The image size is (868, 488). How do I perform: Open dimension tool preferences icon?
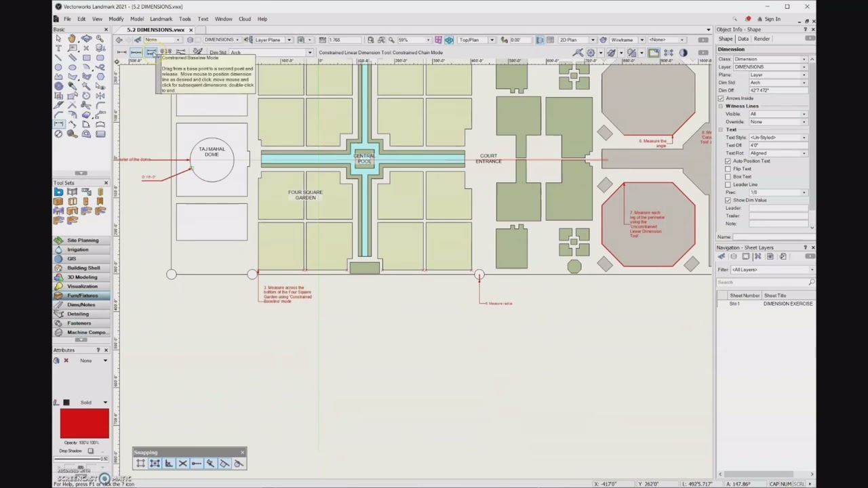(x=197, y=52)
